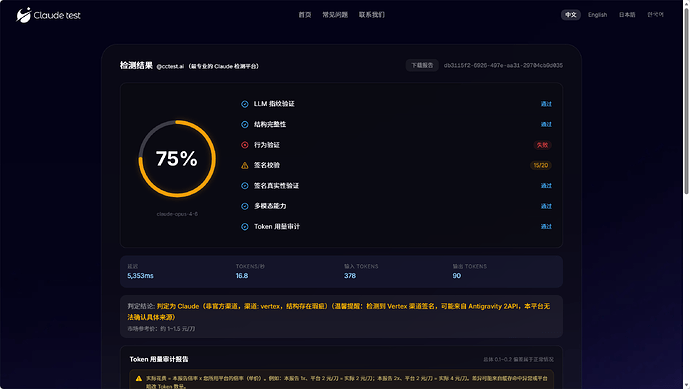Click the 多模态能力 status icon
Screen dimensions: 690x389
pyautogui.click(x=245, y=206)
